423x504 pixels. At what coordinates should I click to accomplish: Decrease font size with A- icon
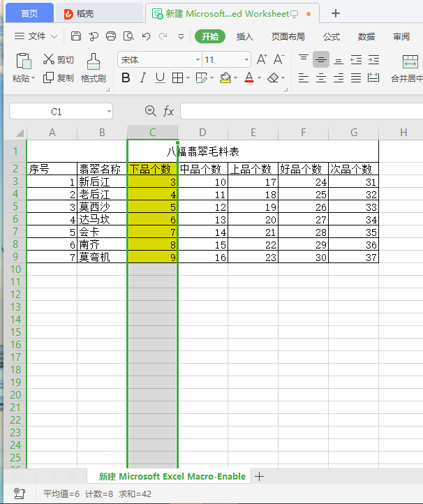(279, 59)
